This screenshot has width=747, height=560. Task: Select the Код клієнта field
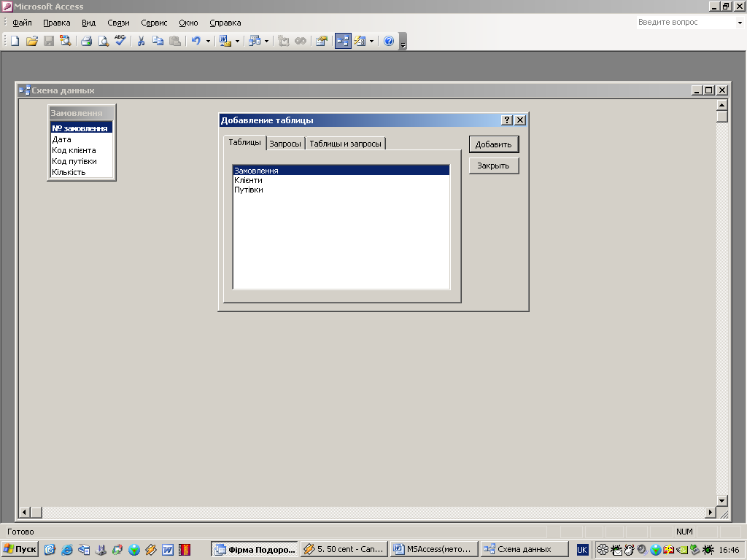pyautogui.click(x=82, y=150)
